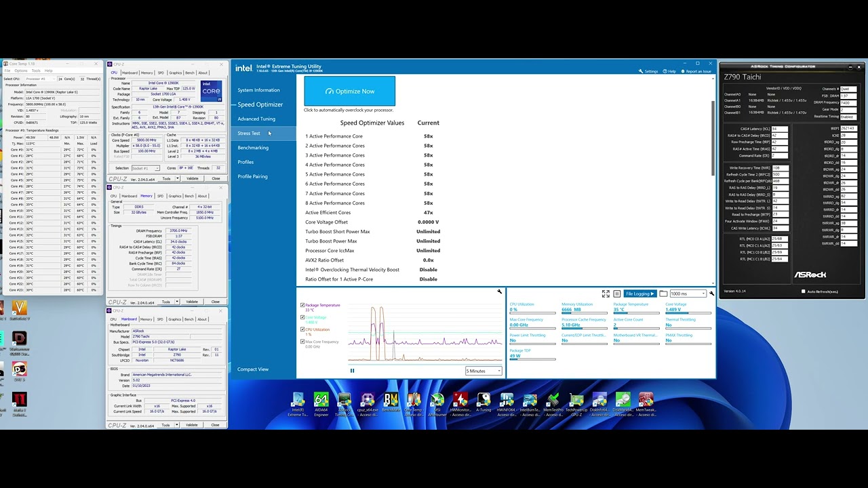868x488 pixels.
Task: Select Speed Optimizer in the XTU sidebar
Action: tap(260, 104)
